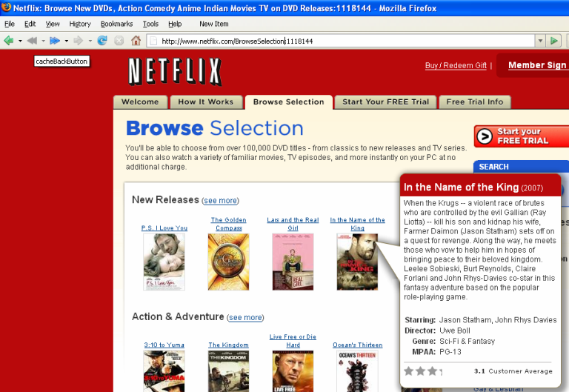Click the 3.1 Customer Average text

point(513,371)
